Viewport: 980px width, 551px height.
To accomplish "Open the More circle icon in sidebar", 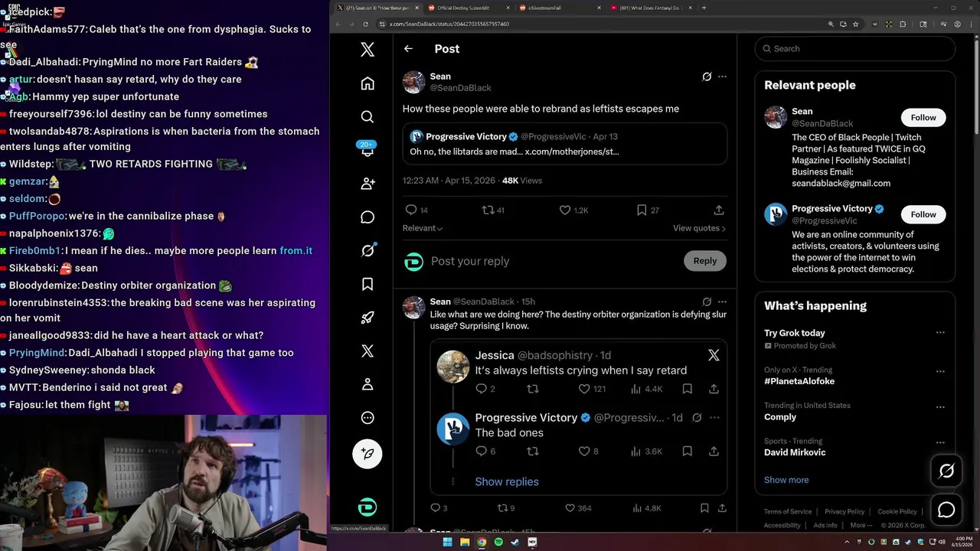I will point(367,418).
